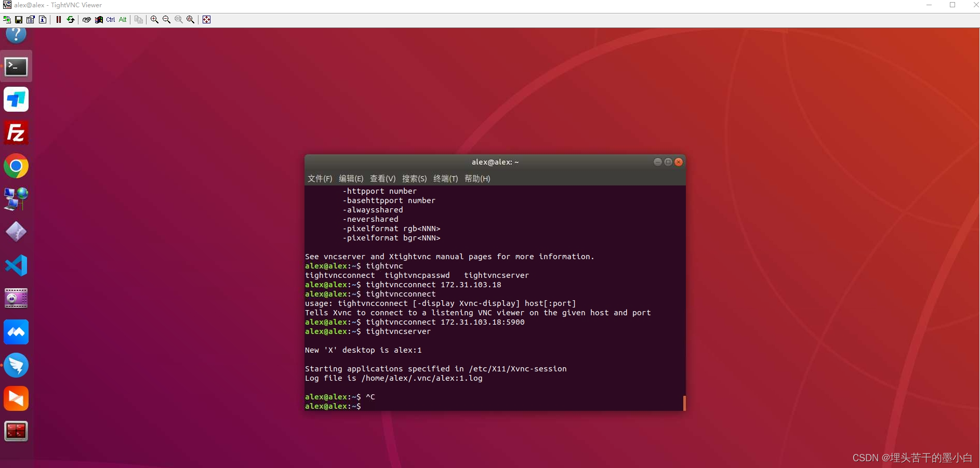The image size is (980, 468).
Task: Click the '-alwaysshared' option text
Action: [373, 210]
